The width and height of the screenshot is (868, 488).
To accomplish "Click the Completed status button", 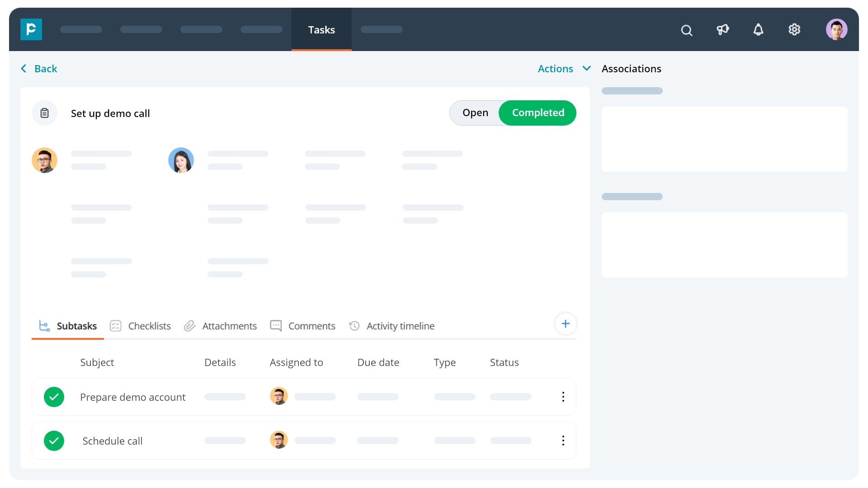I will click(x=537, y=113).
